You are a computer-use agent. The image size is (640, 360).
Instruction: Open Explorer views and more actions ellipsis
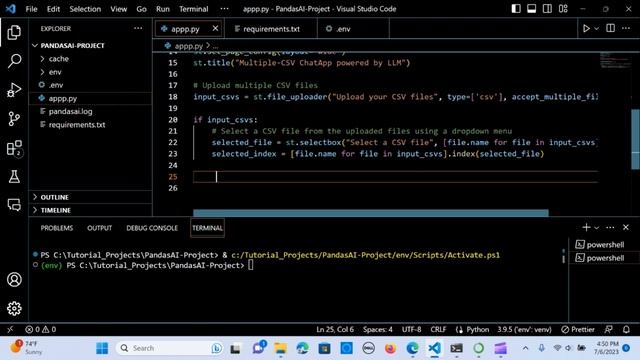pyautogui.click(x=138, y=28)
